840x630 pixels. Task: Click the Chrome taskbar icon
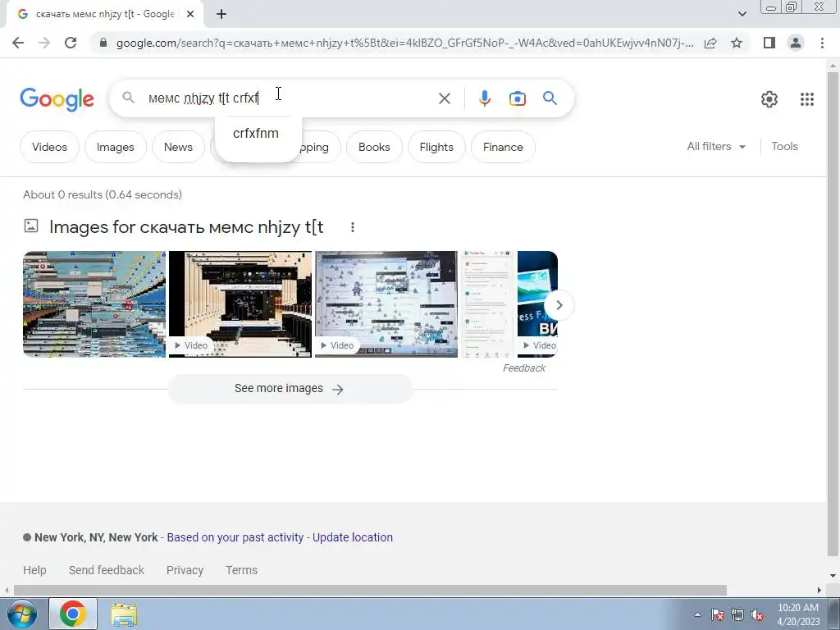(x=73, y=614)
